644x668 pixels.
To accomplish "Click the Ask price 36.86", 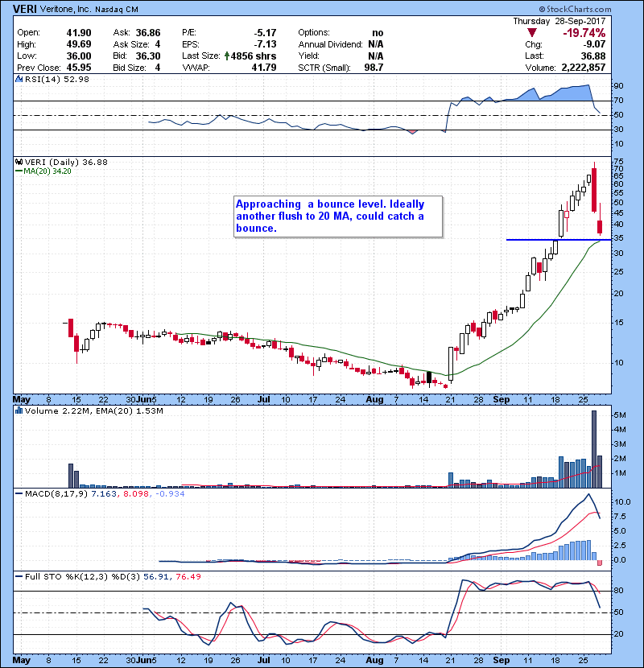I will 148,33.
